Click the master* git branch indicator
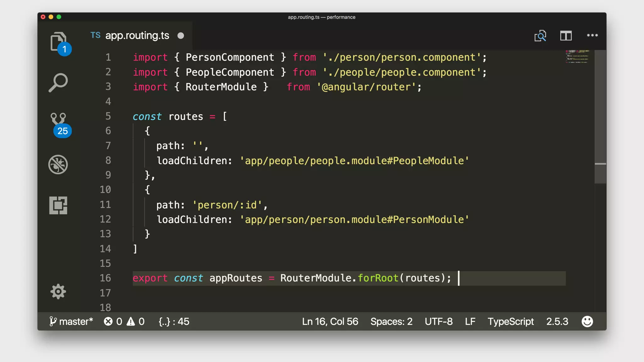 pos(71,321)
